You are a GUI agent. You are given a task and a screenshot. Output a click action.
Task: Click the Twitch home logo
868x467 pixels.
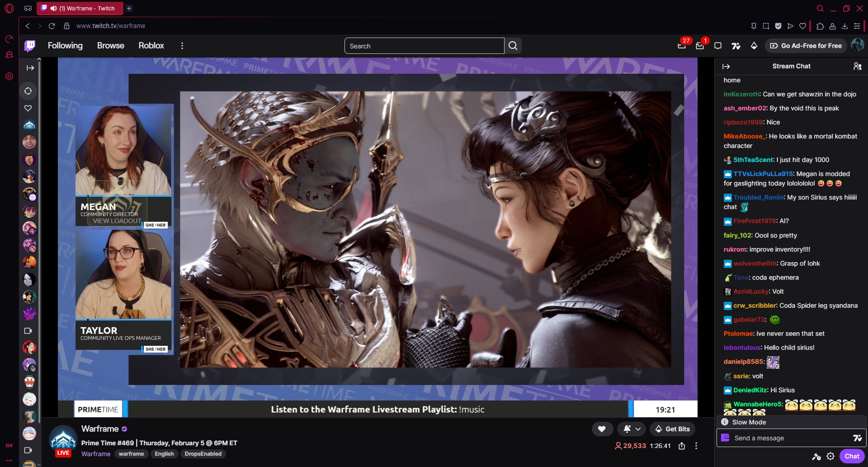pyautogui.click(x=30, y=46)
